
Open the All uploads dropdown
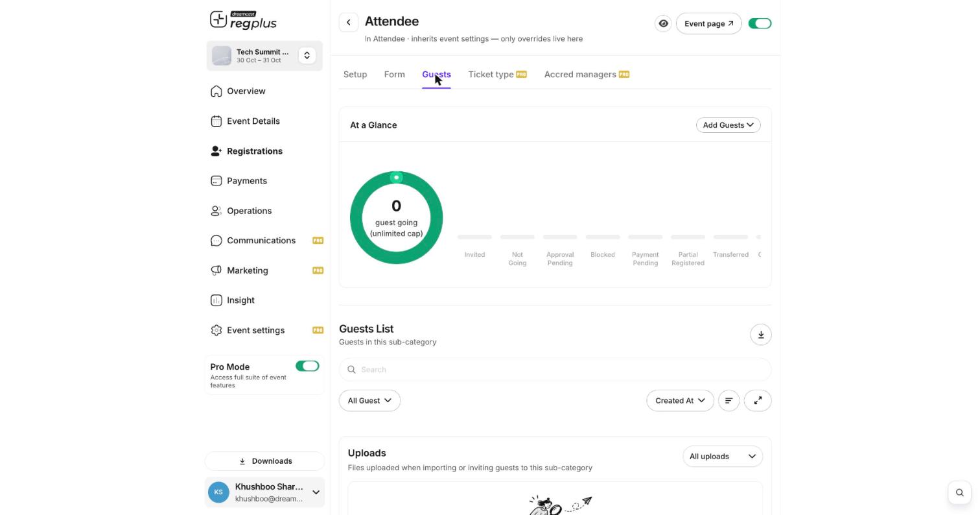point(723,457)
